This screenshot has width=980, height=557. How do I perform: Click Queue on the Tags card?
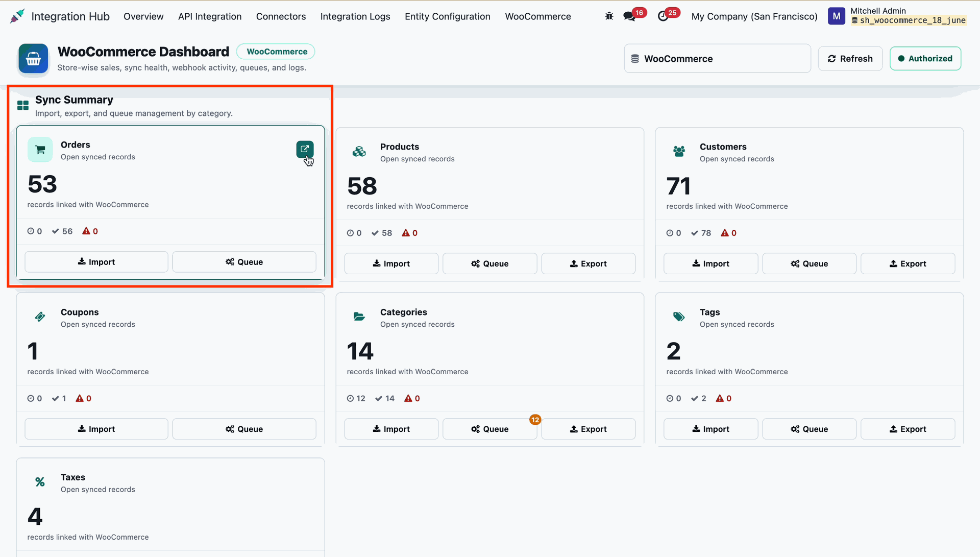(810, 429)
